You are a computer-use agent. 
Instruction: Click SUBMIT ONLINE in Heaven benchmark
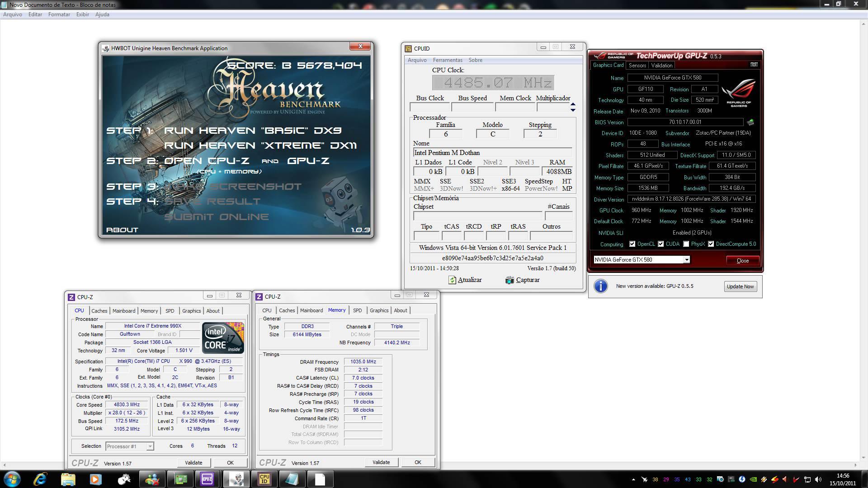click(217, 217)
